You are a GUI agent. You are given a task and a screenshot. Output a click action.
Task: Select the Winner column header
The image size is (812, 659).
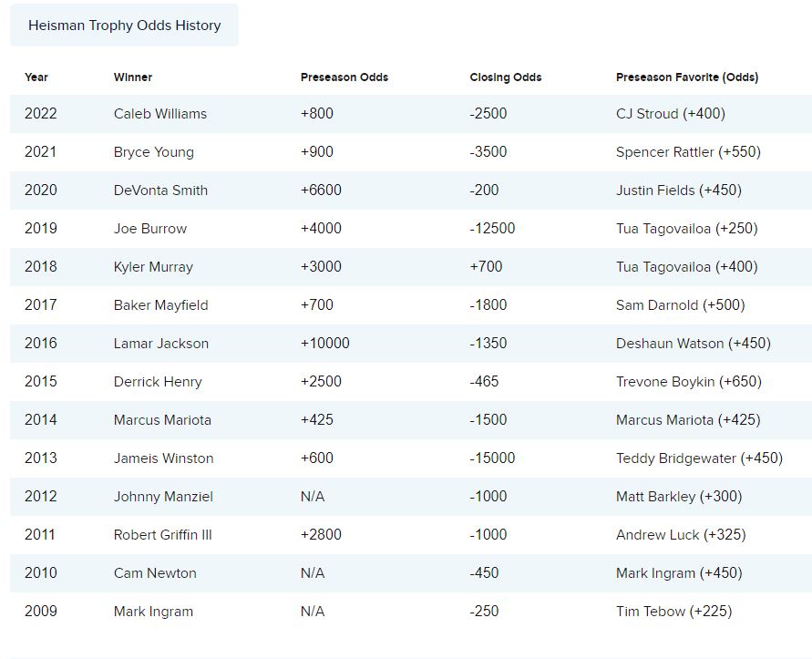click(x=133, y=77)
